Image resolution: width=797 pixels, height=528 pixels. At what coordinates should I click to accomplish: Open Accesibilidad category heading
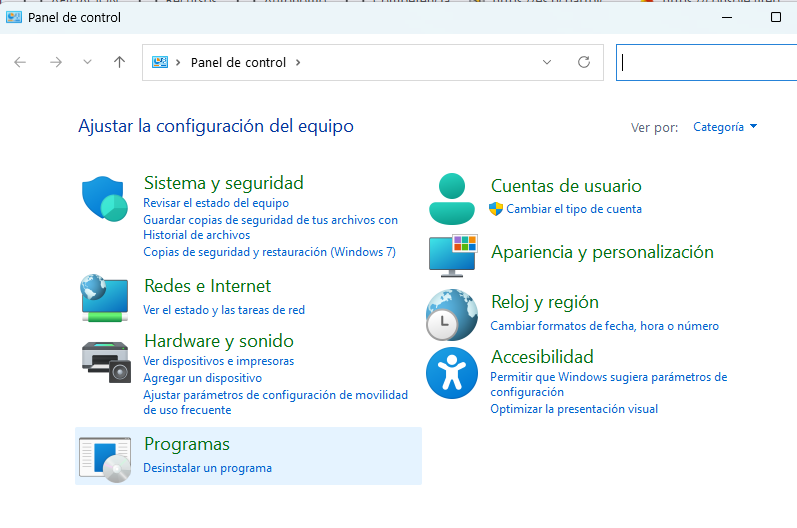pyautogui.click(x=542, y=357)
